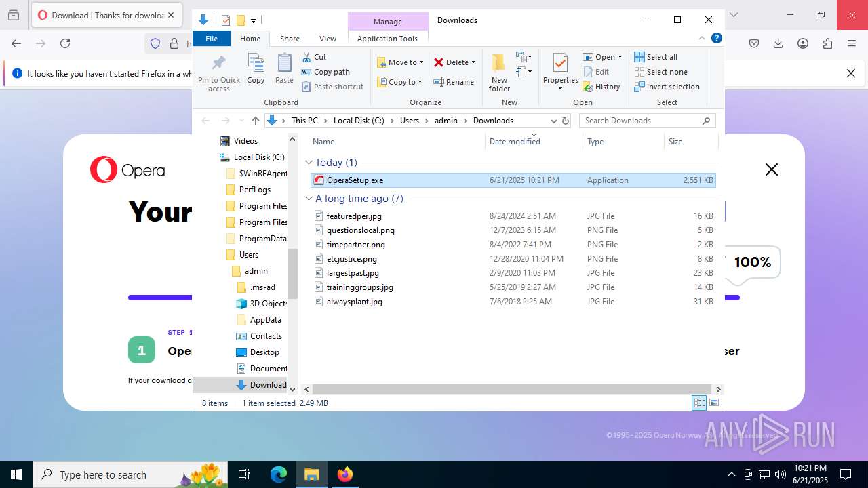Customize Quick Access Toolbar dropdown
The image size is (868, 488).
[253, 21]
